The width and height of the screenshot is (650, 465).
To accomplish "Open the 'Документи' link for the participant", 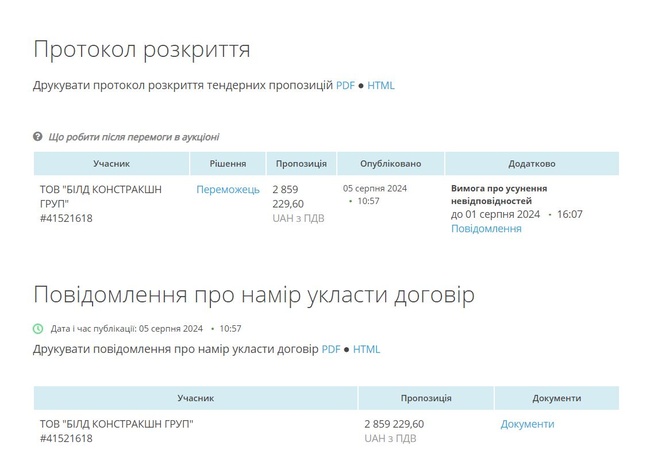I will click(x=527, y=424).
